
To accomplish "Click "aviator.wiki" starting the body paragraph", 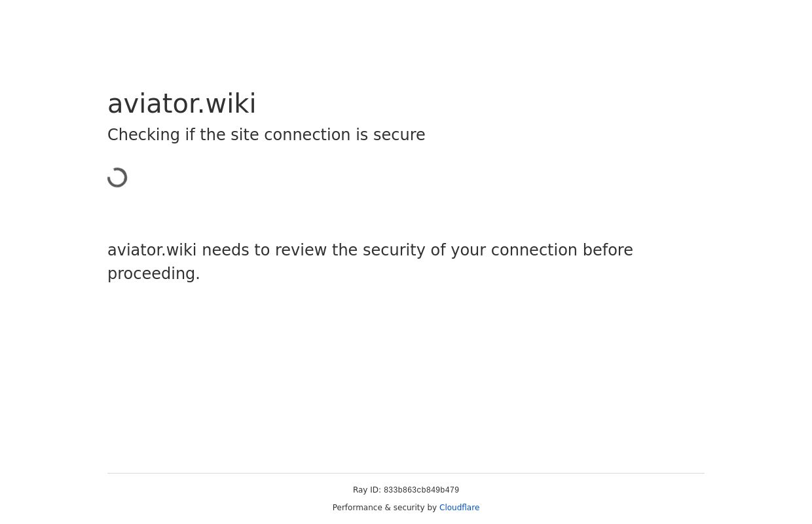I will (x=152, y=250).
